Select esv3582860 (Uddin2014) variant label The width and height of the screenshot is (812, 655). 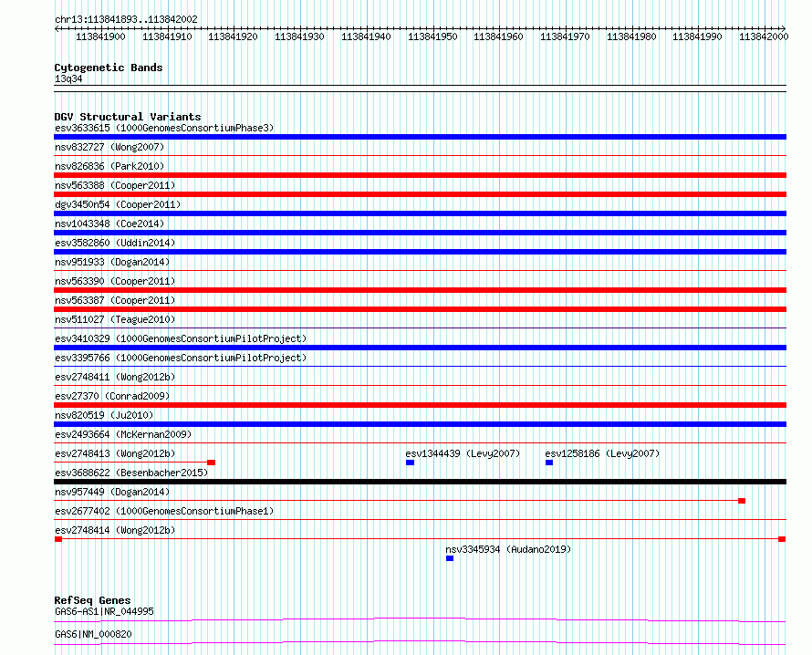pyautogui.click(x=115, y=243)
